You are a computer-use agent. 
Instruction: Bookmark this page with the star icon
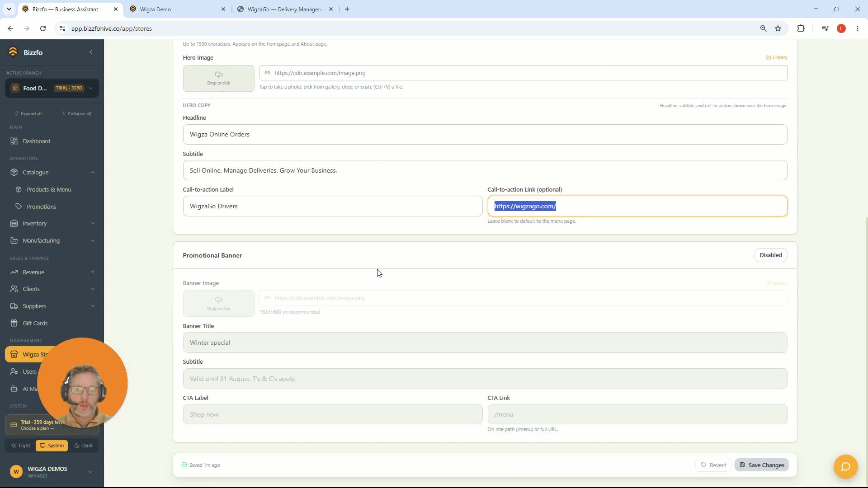point(778,28)
